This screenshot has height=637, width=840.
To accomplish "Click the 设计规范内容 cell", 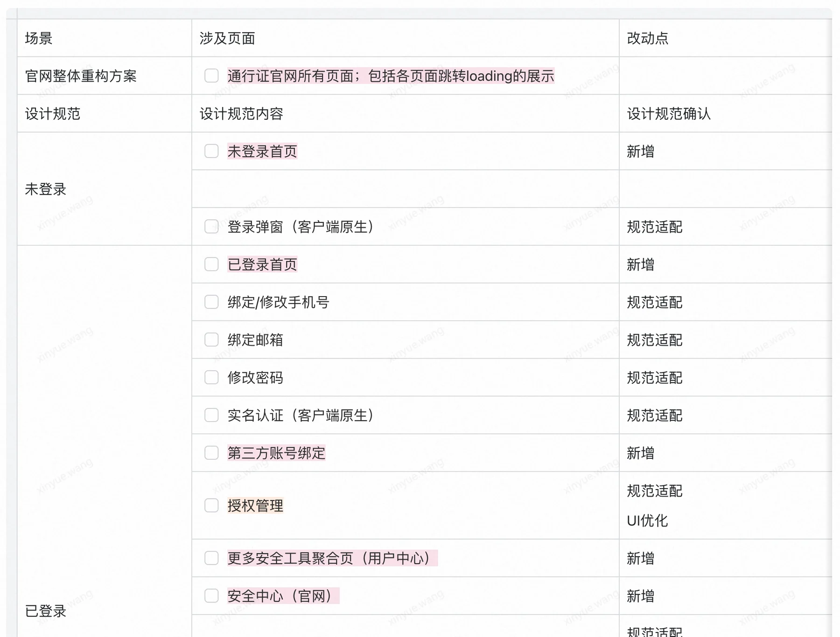I will point(406,114).
